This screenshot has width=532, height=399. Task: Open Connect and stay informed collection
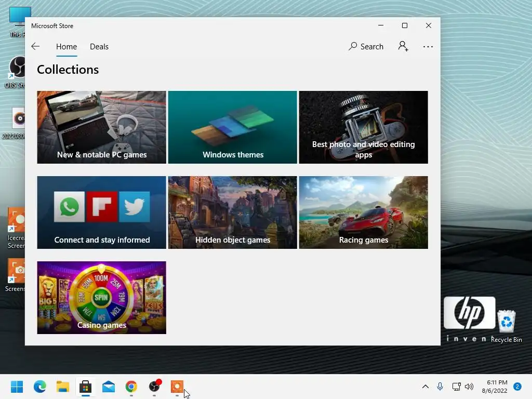click(x=101, y=212)
